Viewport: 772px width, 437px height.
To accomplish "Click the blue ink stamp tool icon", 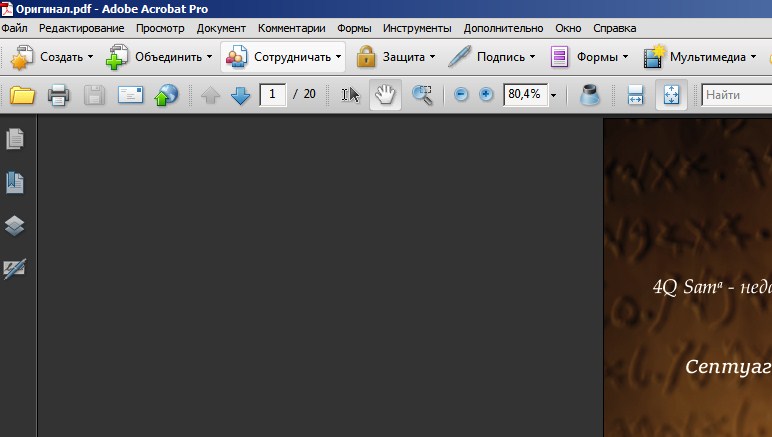I will coord(590,94).
